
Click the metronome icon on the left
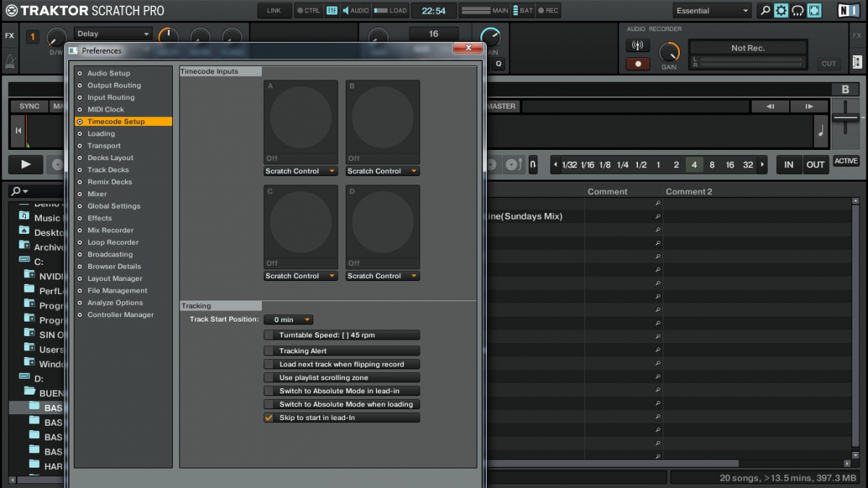pyautogui.click(x=9, y=59)
